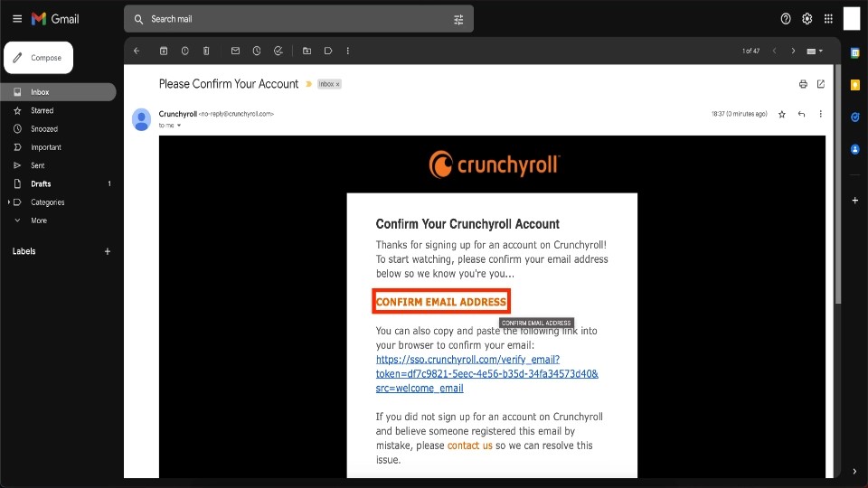Open the Important folder
868x488 pixels.
pyautogui.click(x=58, y=147)
